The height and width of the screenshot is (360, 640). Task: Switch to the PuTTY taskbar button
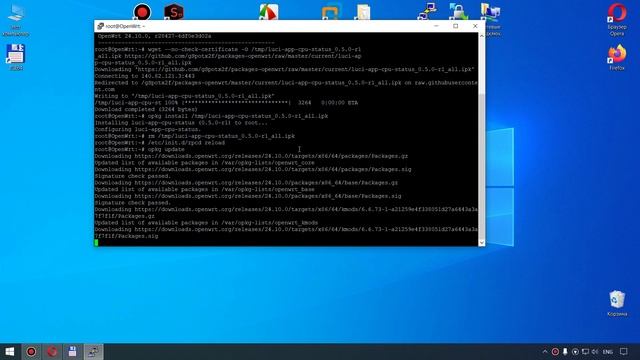[93, 351]
